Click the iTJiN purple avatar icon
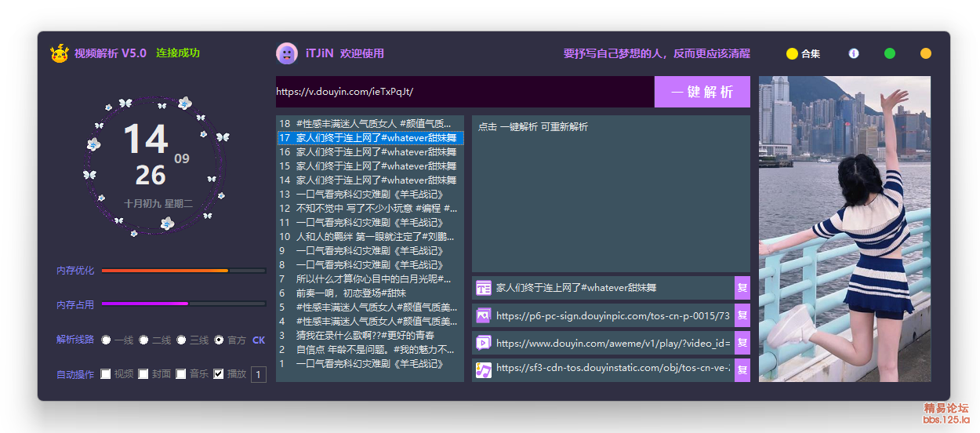The image size is (980, 433). [x=287, y=53]
